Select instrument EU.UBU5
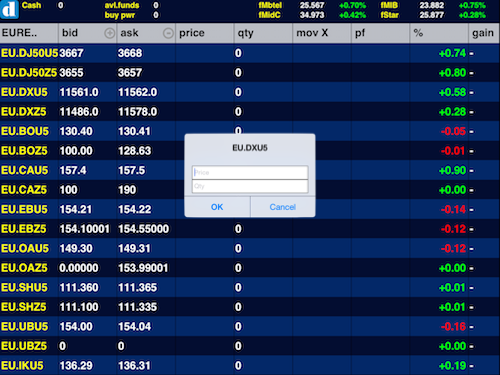This screenshot has height=375, width=500. [25, 326]
